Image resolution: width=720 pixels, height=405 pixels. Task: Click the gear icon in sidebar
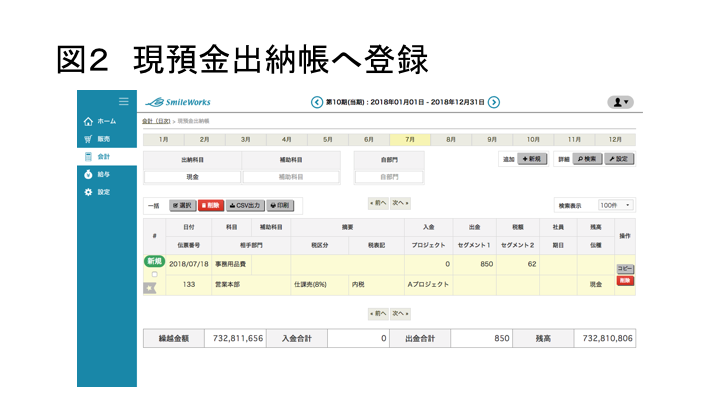88,192
